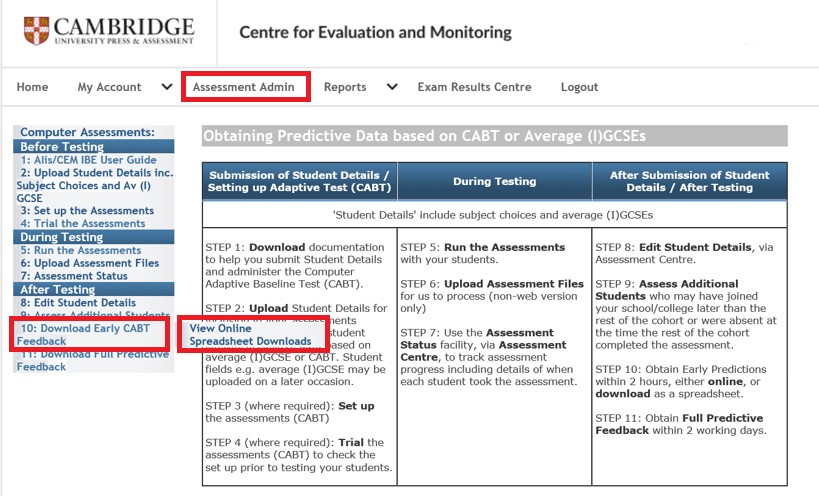Open the Exam Results Centre

[x=474, y=87]
